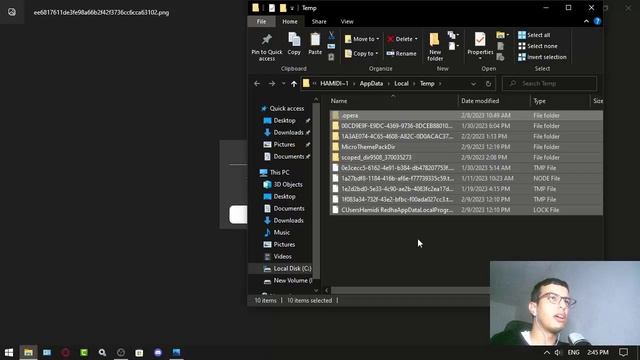Select the .opera folder row
Viewport: 640px width, 360px height.
466,116
